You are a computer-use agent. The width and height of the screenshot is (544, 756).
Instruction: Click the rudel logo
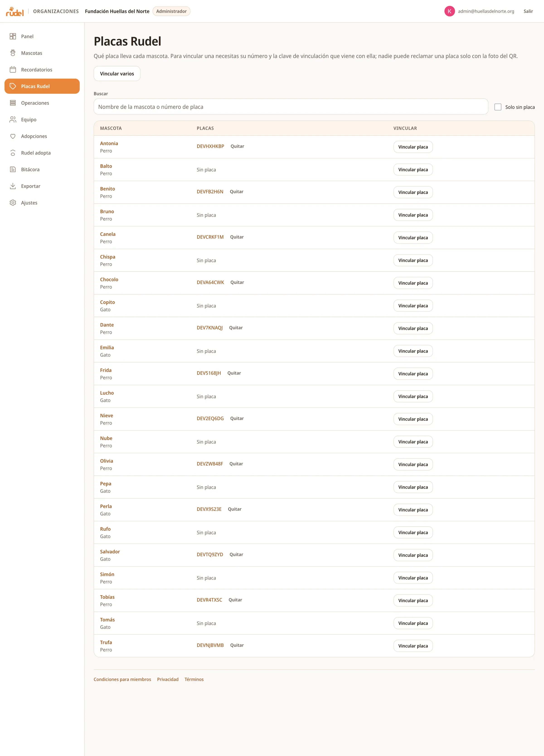[x=15, y=11]
